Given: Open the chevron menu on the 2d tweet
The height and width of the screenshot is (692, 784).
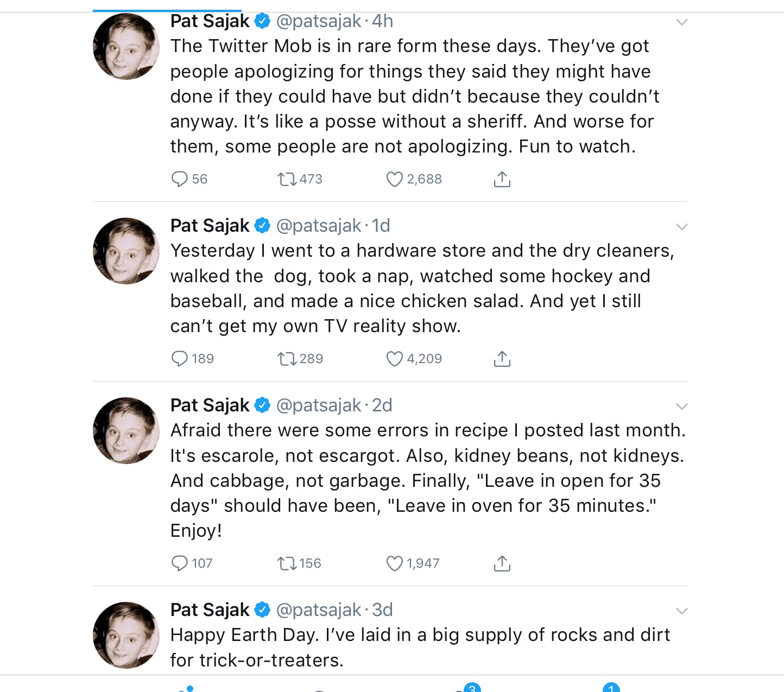Looking at the screenshot, I should tap(681, 407).
